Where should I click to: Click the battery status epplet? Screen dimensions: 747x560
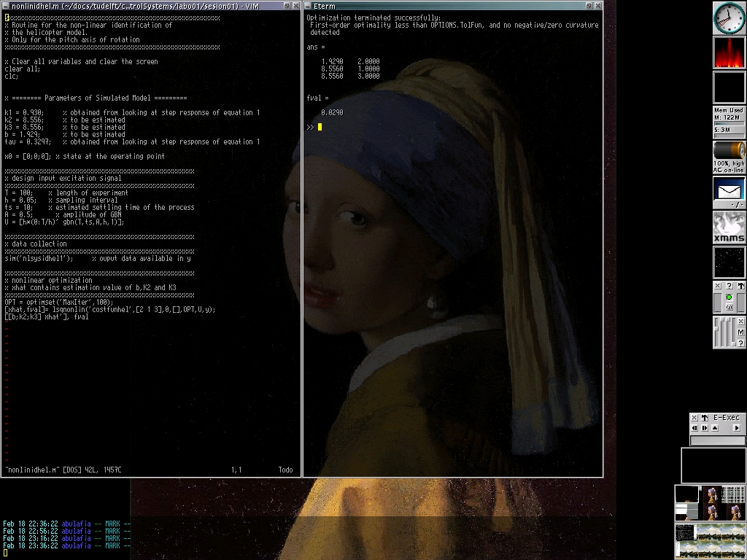[x=729, y=157]
